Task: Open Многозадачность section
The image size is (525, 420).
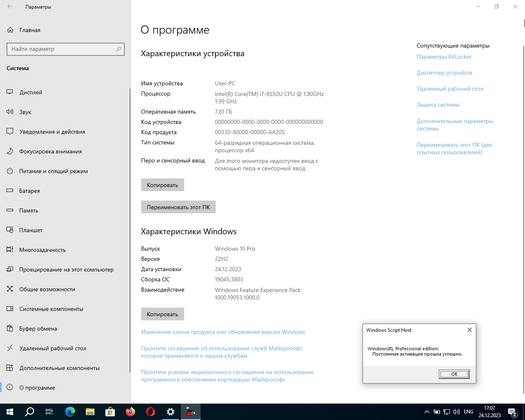Action: [66, 250]
